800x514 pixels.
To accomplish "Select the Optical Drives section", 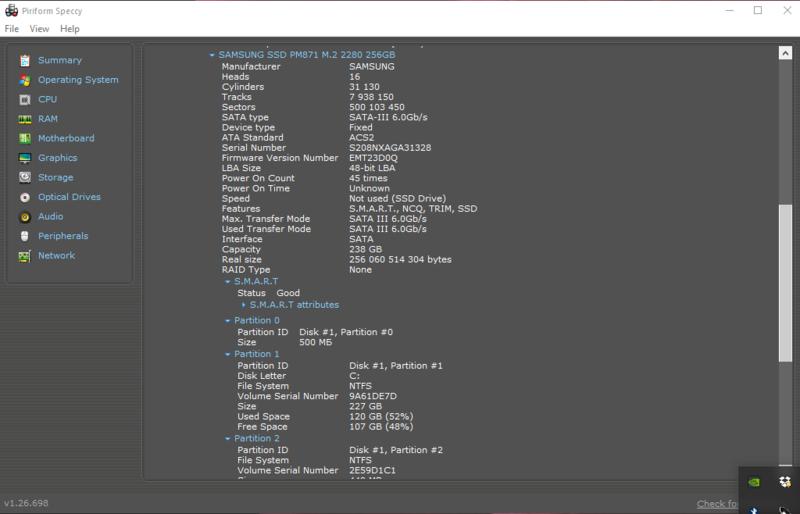I will click(69, 197).
